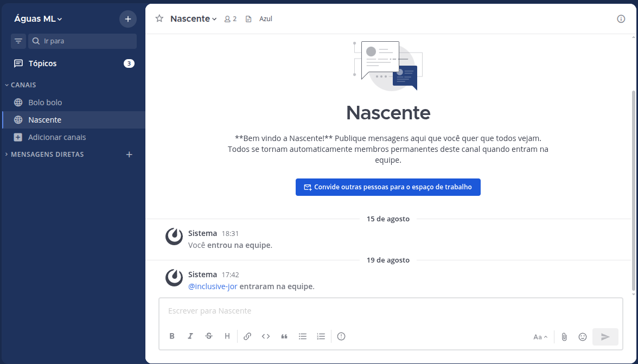Image resolution: width=638 pixels, height=364 pixels.
Task: Open the emoji picker
Action: [x=583, y=337]
